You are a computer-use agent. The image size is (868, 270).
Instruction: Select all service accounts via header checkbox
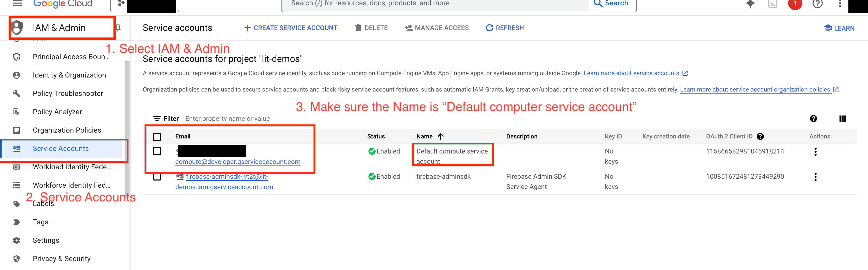point(157,136)
